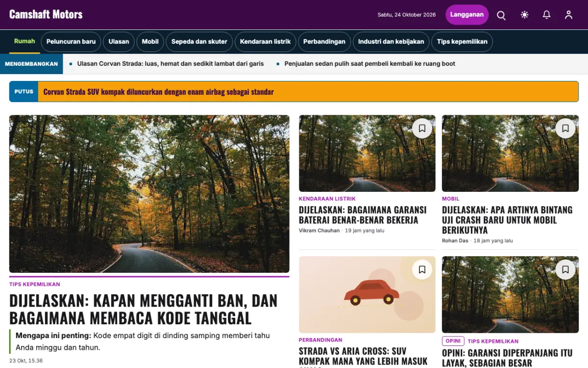Switch to Mobil category
The height and width of the screenshot is (368, 588).
pos(150,42)
